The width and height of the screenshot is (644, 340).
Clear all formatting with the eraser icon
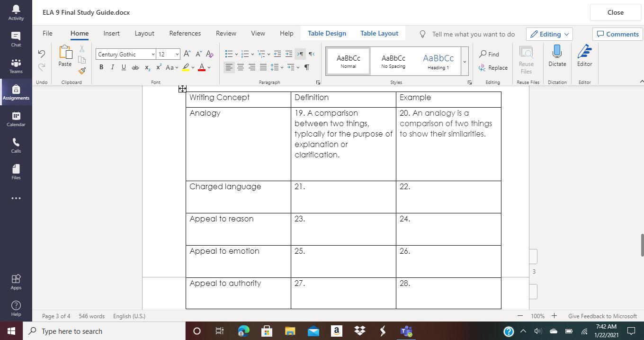pos(210,54)
